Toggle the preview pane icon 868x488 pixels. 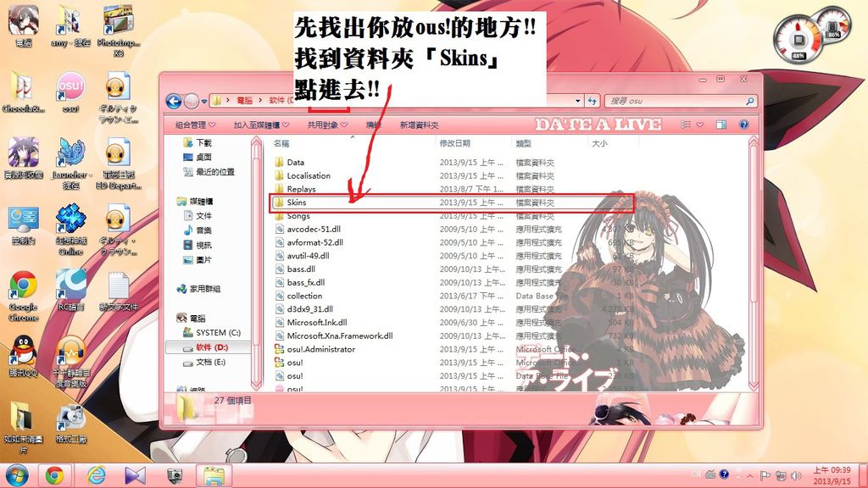point(721,125)
